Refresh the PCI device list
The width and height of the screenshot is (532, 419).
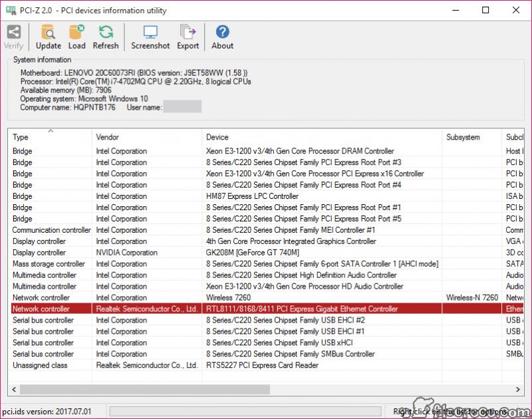tap(106, 33)
